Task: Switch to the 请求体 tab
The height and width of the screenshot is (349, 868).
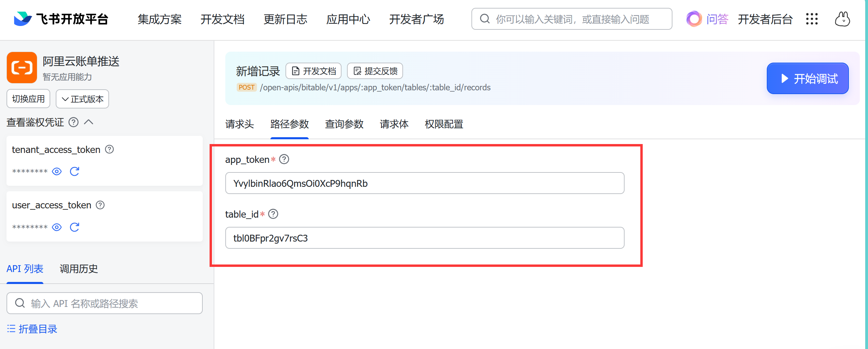Action: [x=394, y=124]
